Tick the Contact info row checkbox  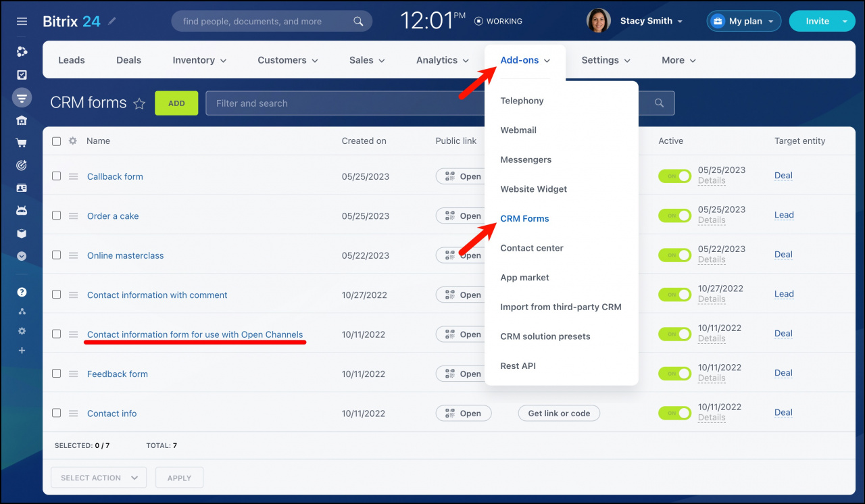[x=56, y=413]
